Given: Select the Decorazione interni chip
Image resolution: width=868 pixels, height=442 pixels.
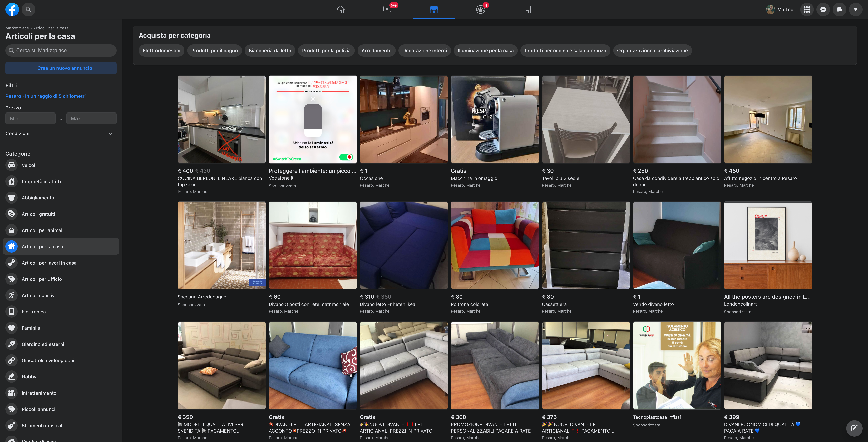Looking at the screenshot, I should point(425,51).
